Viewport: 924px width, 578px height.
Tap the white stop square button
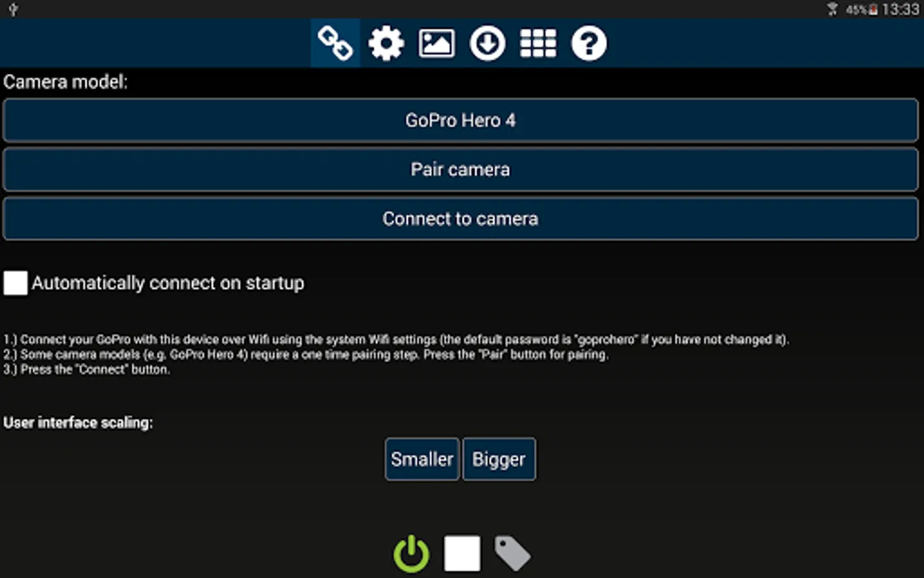[462, 553]
